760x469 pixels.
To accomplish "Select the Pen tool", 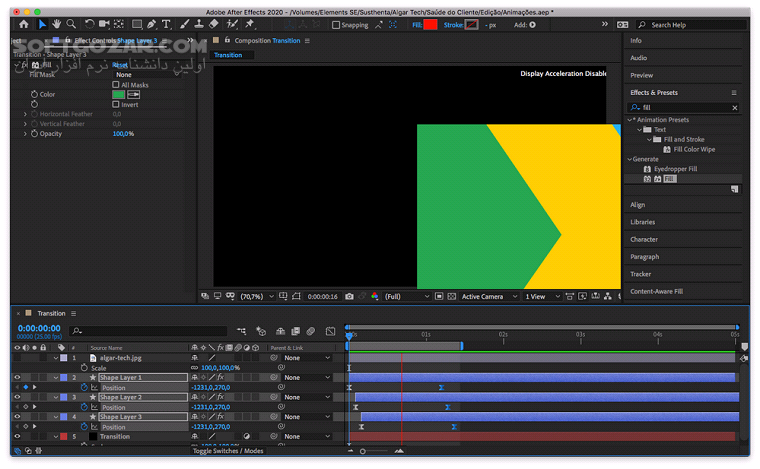I will [152, 24].
